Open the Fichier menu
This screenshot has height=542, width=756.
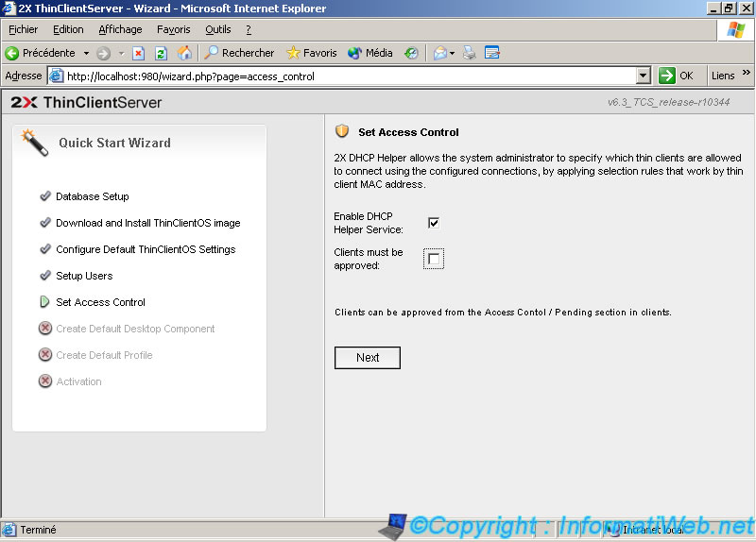click(x=23, y=30)
